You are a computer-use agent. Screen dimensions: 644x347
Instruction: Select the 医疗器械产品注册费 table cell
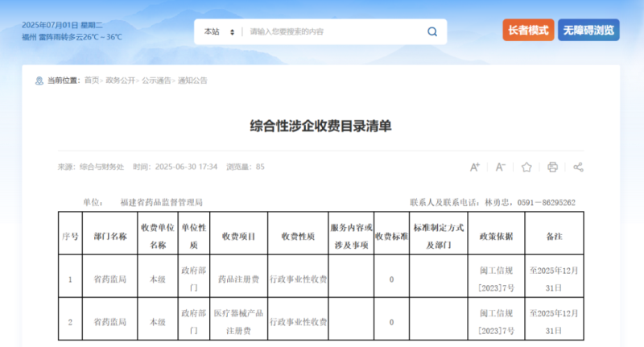point(238,321)
